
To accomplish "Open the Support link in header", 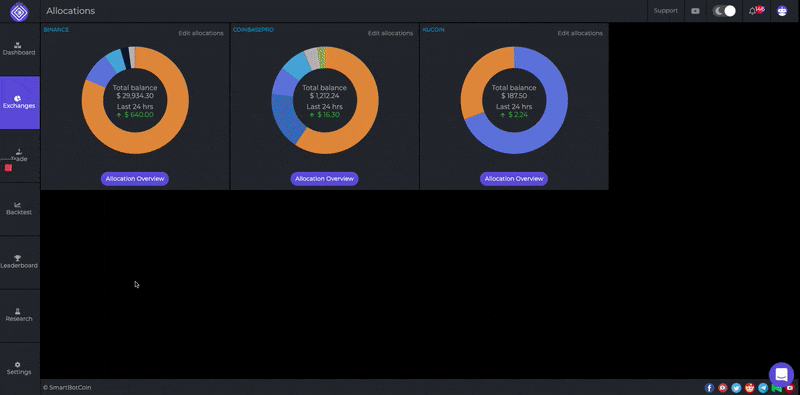I will click(x=665, y=11).
